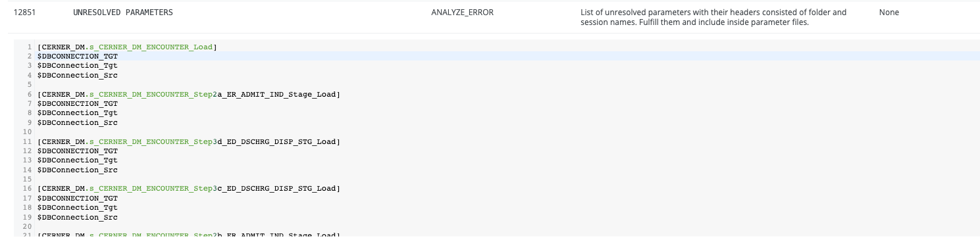Click $DBConnection_Src on line 14
The height and width of the screenshot is (242, 980).
coord(78,170)
